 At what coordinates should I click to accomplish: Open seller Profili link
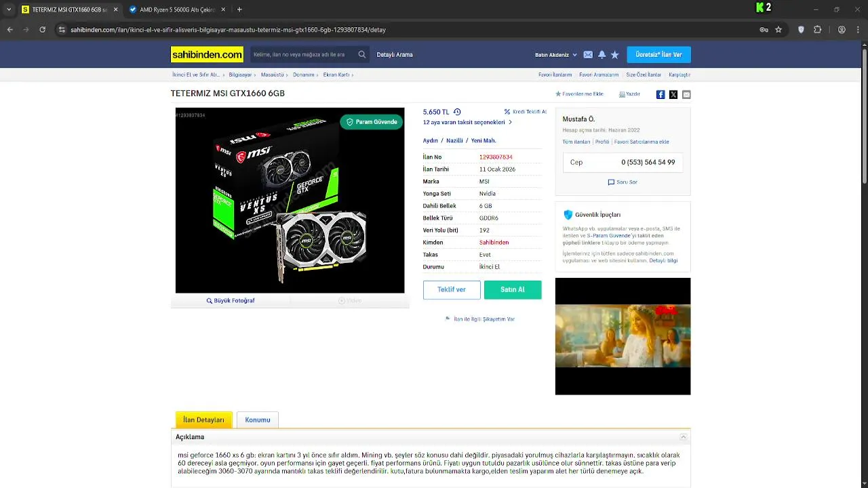pyautogui.click(x=602, y=142)
